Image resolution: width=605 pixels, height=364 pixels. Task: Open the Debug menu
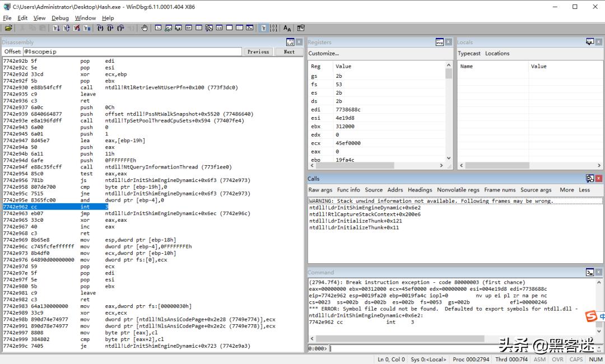click(x=60, y=18)
